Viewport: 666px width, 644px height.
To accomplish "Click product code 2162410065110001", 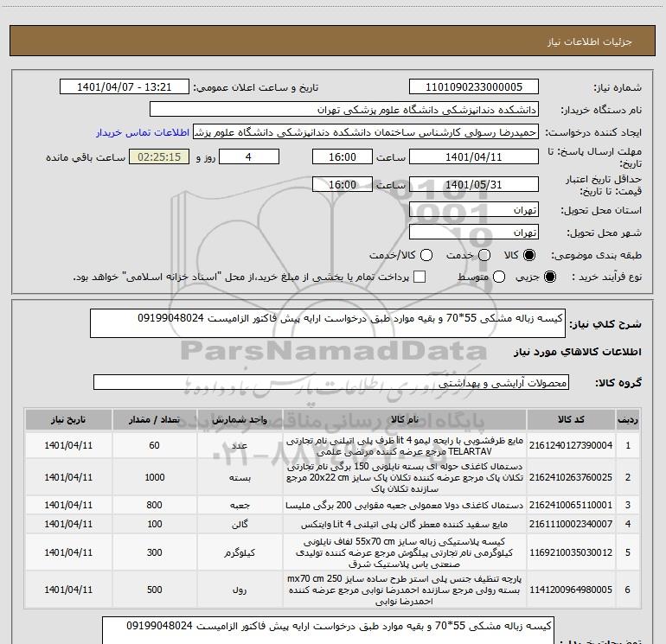I will (x=571, y=505).
